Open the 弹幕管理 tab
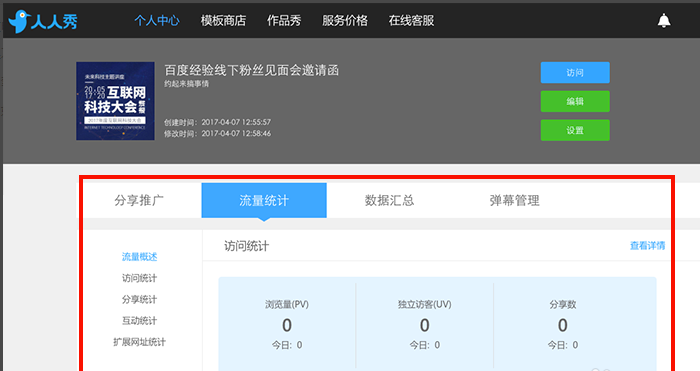Image resolution: width=700 pixels, height=371 pixels. click(x=514, y=200)
